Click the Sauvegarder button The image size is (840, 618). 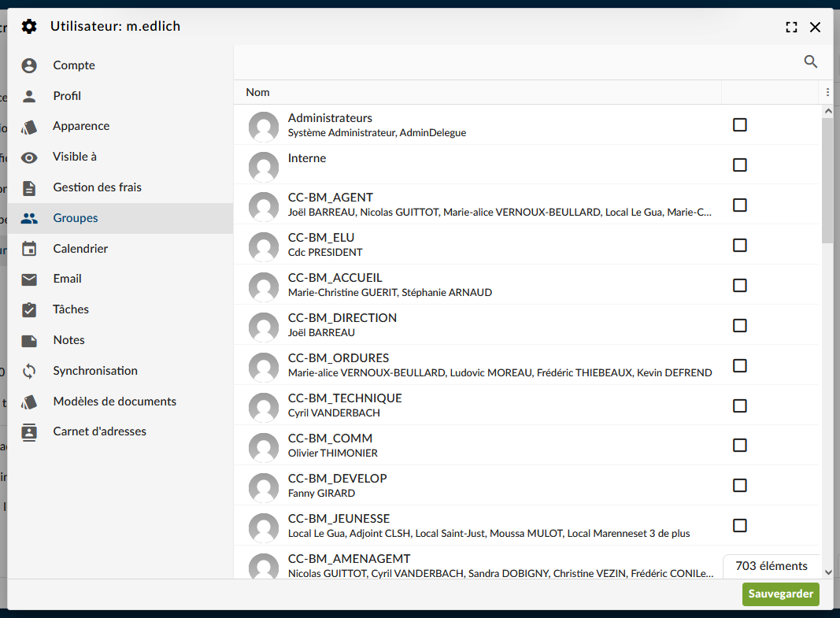780,594
